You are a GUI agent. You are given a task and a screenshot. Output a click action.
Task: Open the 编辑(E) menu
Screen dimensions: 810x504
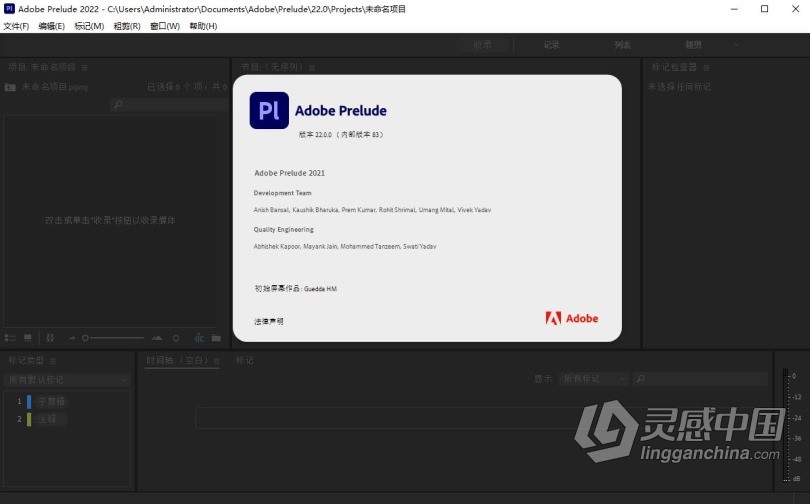[52, 26]
